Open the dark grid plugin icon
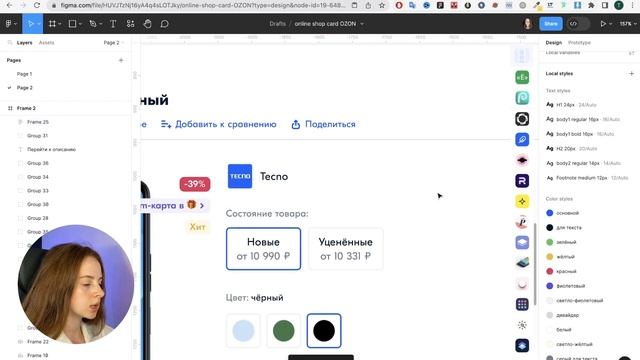 click(522, 304)
